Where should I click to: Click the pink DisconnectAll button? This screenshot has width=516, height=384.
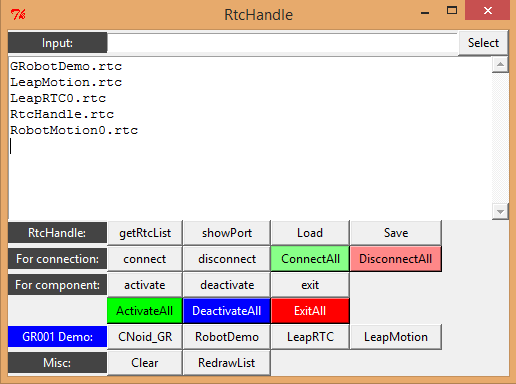396,259
